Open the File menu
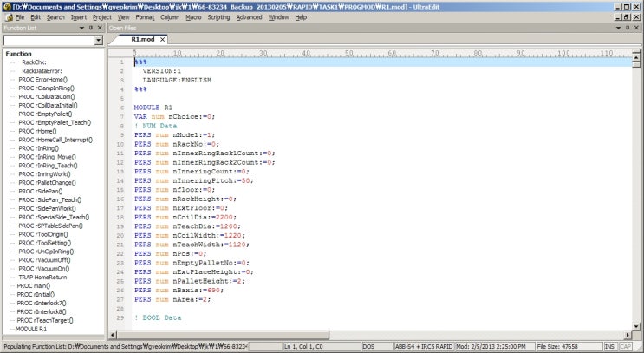This screenshot has height=353, width=644. [20, 17]
